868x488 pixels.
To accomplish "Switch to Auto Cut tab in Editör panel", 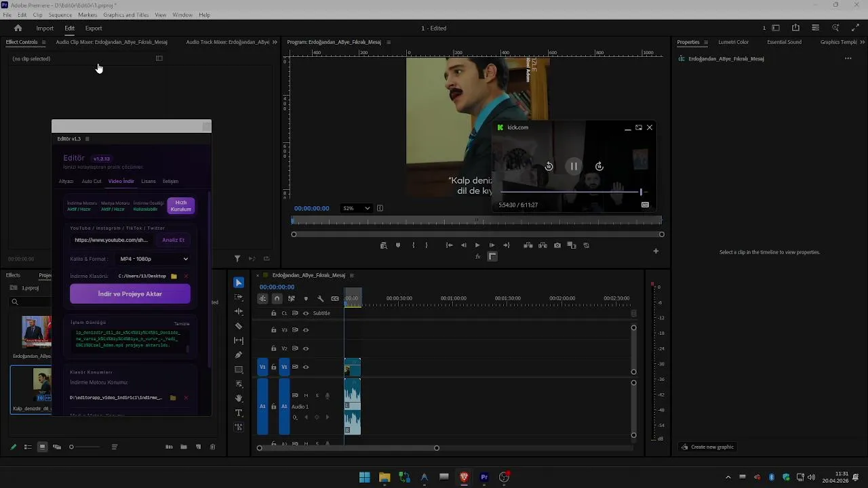I will tap(92, 181).
